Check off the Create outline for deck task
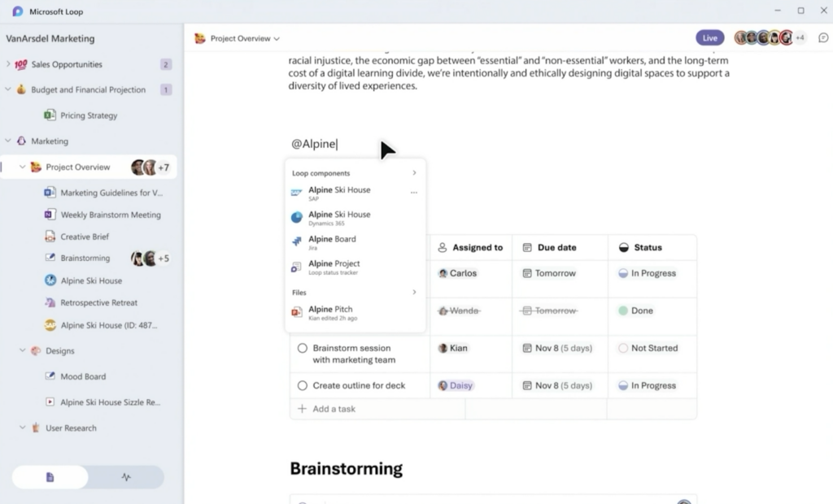 pyautogui.click(x=303, y=385)
